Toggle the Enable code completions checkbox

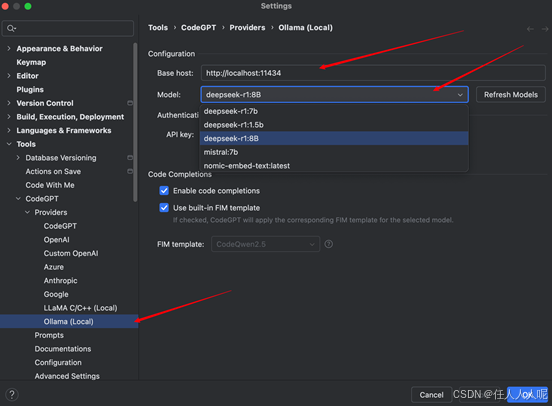pyautogui.click(x=164, y=190)
